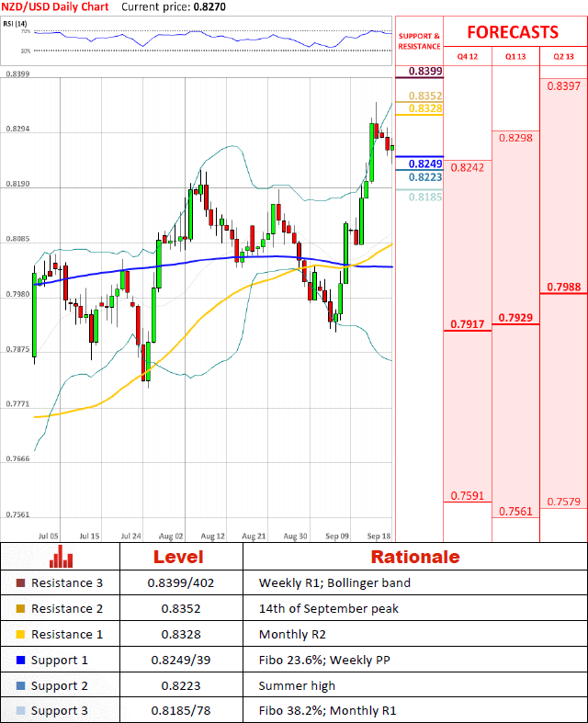Click the NZD/USD Daily Chart title
The image size is (588, 723).
(55, 7)
